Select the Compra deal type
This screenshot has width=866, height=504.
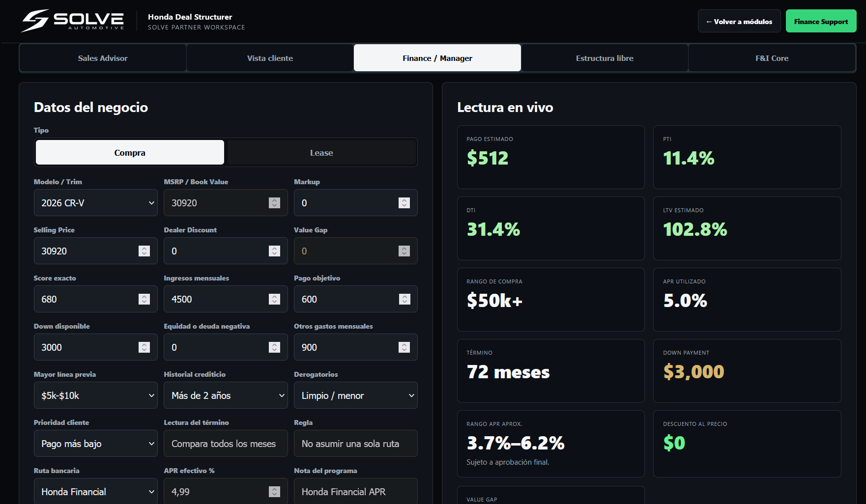[x=130, y=152]
